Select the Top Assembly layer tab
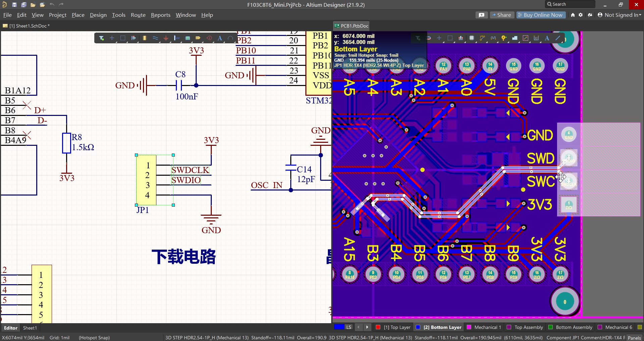Screen dimensions: 644x341 [x=525, y=327]
